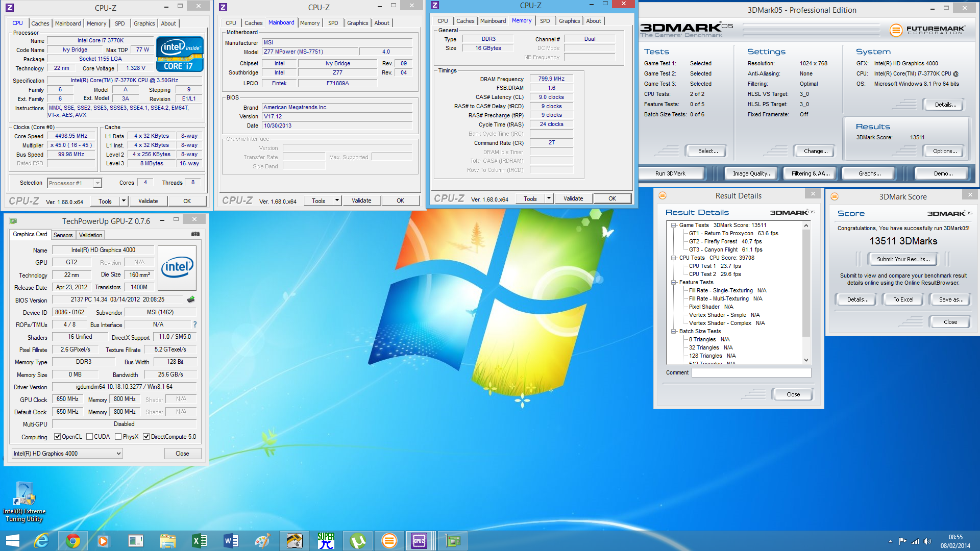Switch to CPU-Z purple taskbar icon
The image size is (980, 551).
pos(420,541)
